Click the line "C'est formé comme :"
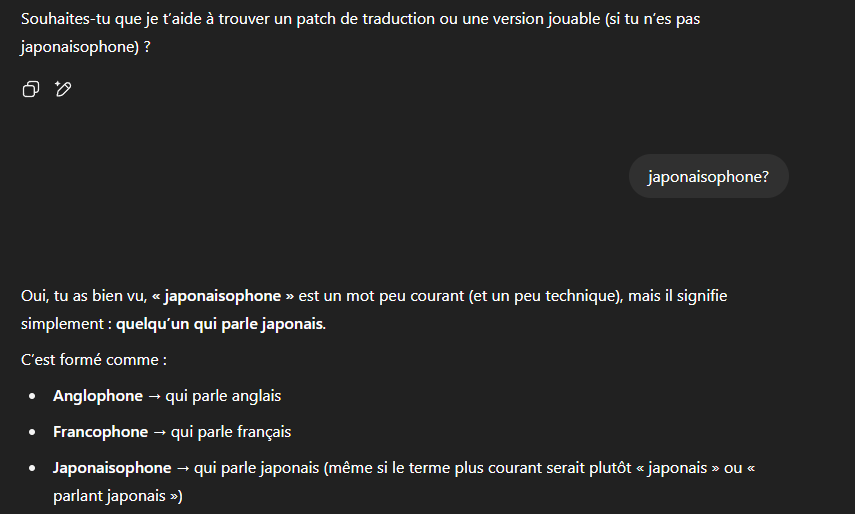The image size is (855, 514). click(94, 360)
